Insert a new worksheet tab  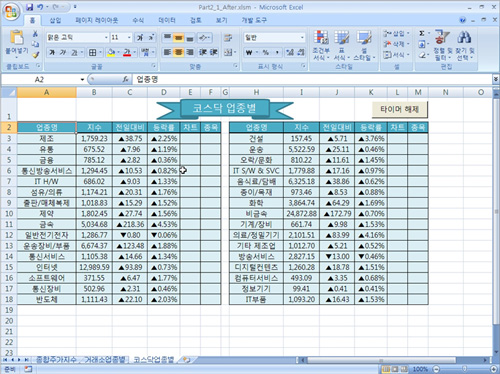tap(186, 360)
